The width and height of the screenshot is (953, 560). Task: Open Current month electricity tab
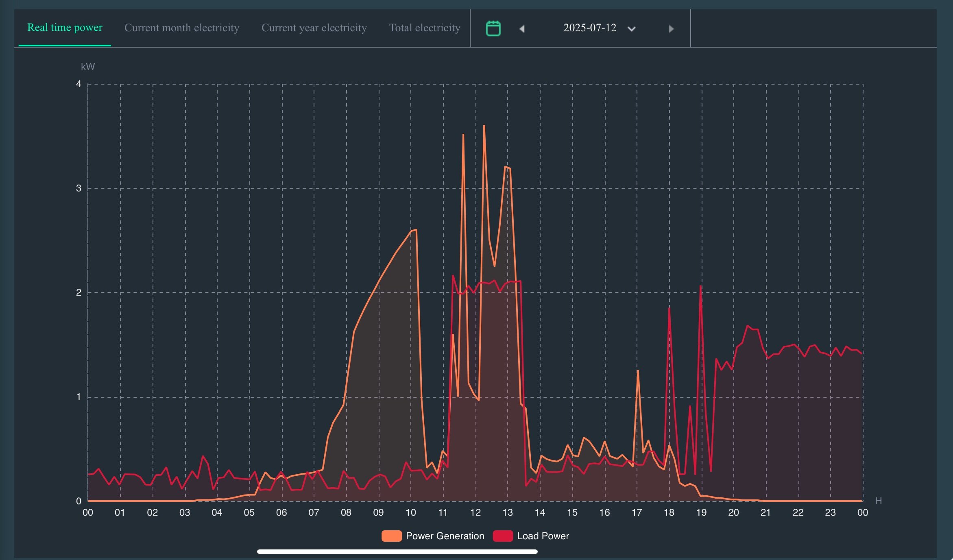pyautogui.click(x=182, y=28)
